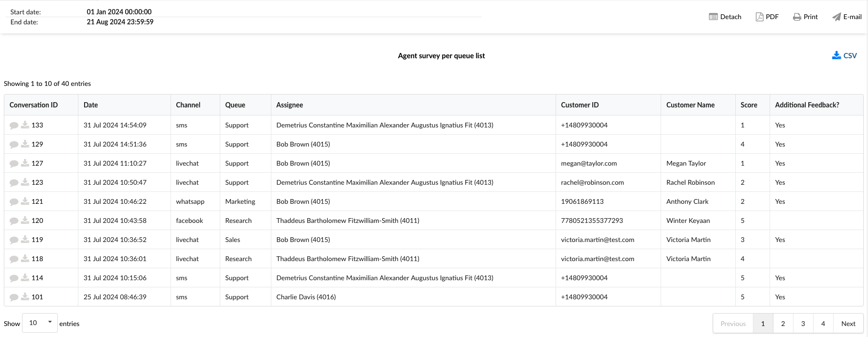This screenshot has width=868, height=337.
Task: Click 'Showing 1 to 10 of 40 entries'
Action: click(x=47, y=84)
